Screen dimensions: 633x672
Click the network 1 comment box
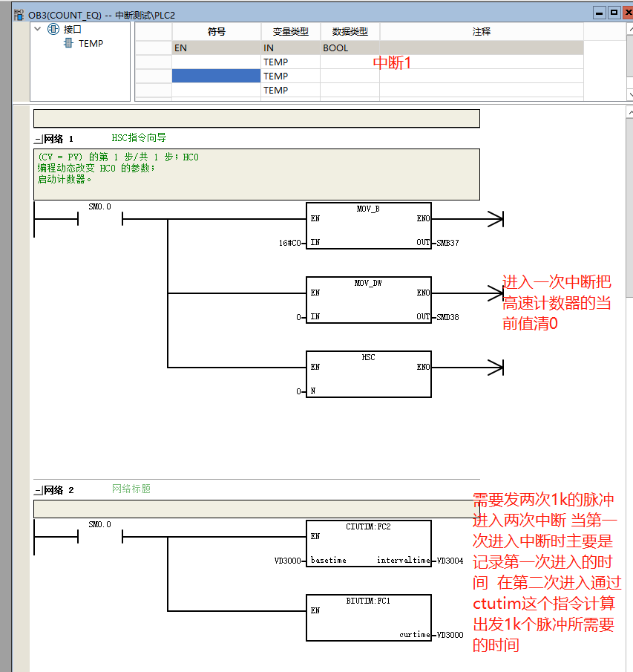coord(257,174)
